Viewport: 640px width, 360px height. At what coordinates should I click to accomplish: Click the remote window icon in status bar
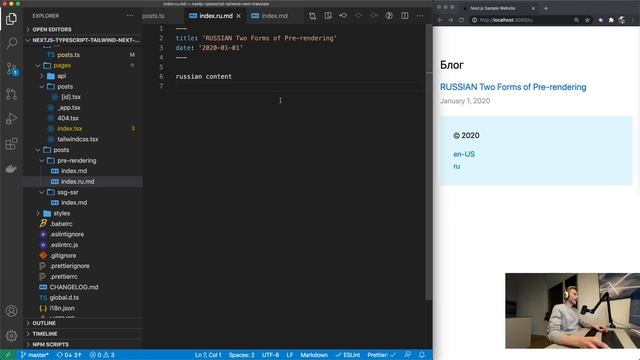click(8, 355)
